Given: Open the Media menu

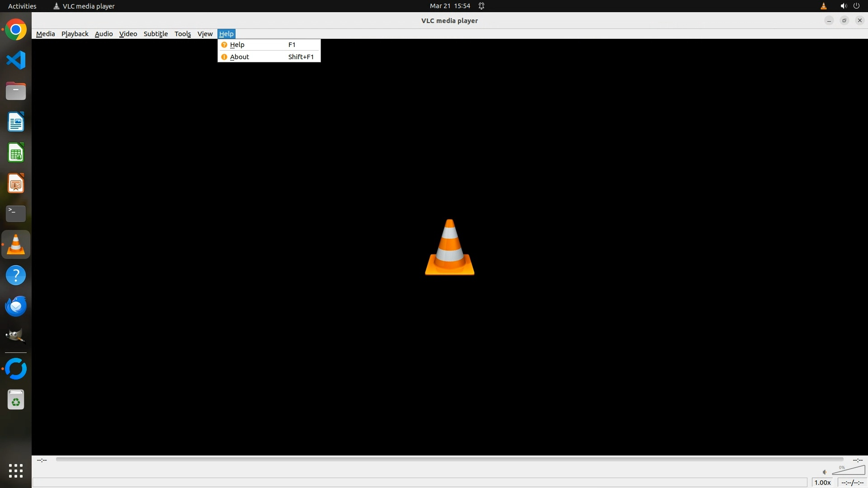Looking at the screenshot, I should pos(45,34).
